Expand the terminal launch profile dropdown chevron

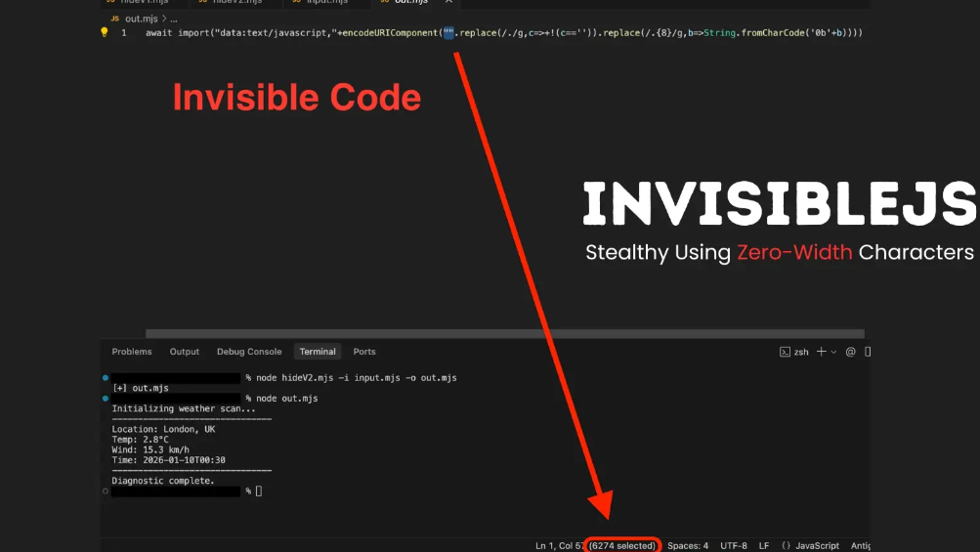(833, 352)
